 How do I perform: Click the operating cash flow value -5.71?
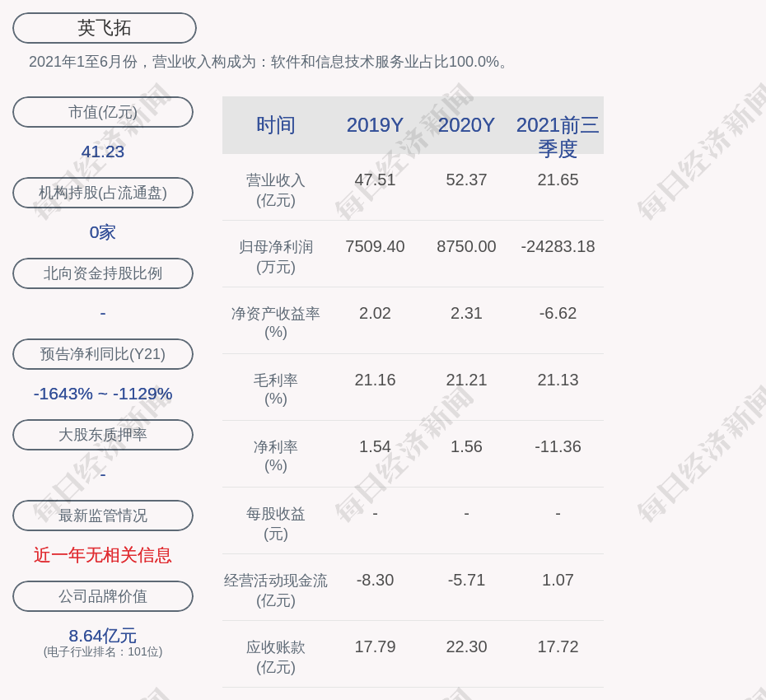pos(466,580)
